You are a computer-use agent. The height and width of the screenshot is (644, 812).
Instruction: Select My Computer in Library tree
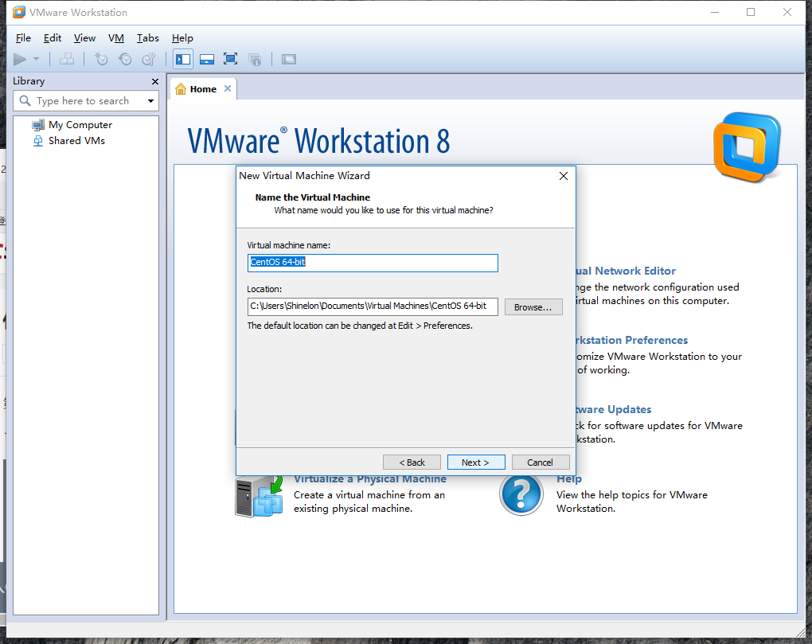pos(80,125)
